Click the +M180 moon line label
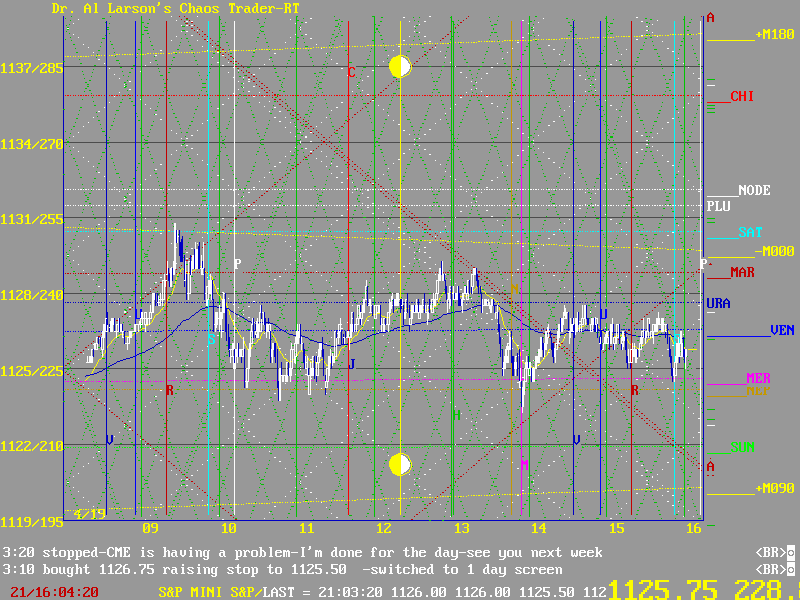 click(x=774, y=35)
